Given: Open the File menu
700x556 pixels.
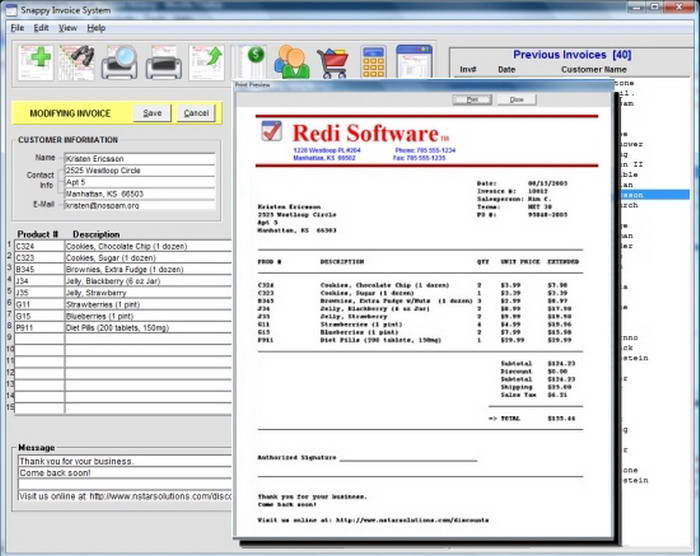Looking at the screenshot, I should pos(17,27).
